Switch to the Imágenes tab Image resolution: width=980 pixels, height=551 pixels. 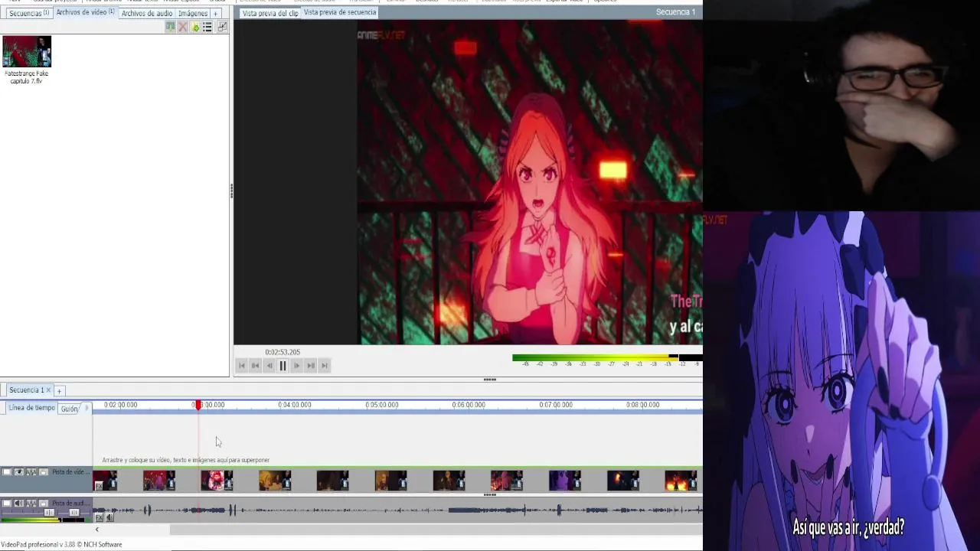tap(192, 13)
